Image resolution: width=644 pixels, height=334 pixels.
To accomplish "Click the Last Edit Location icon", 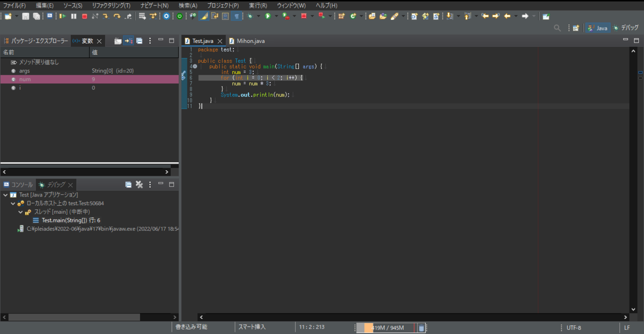I will (485, 16).
